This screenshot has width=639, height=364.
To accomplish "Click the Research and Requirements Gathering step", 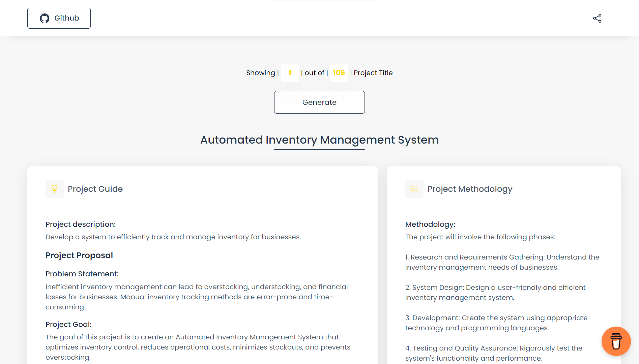I will (502, 262).
